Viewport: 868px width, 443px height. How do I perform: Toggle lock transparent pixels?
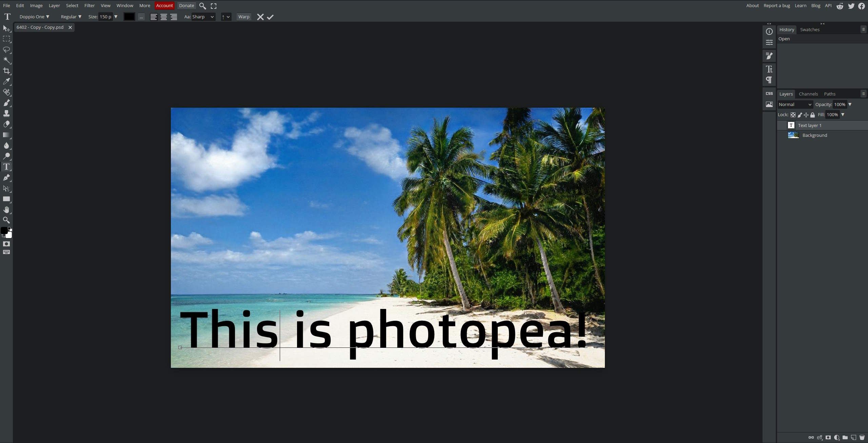point(793,115)
